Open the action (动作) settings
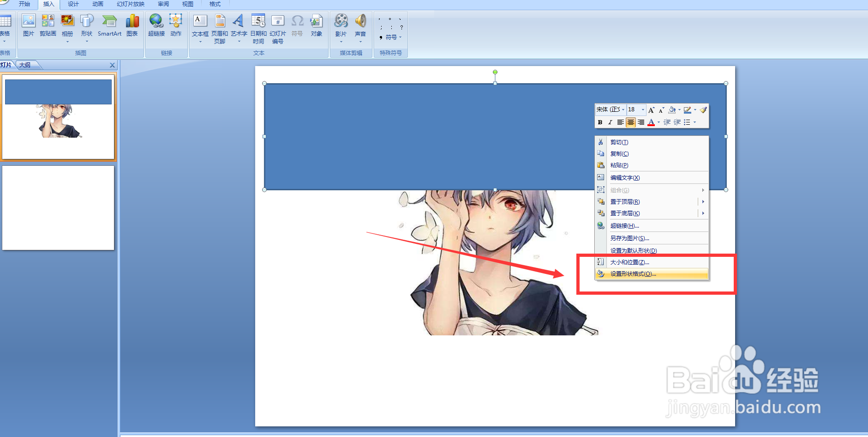The image size is (868, 437). click(x=176, y=26)
